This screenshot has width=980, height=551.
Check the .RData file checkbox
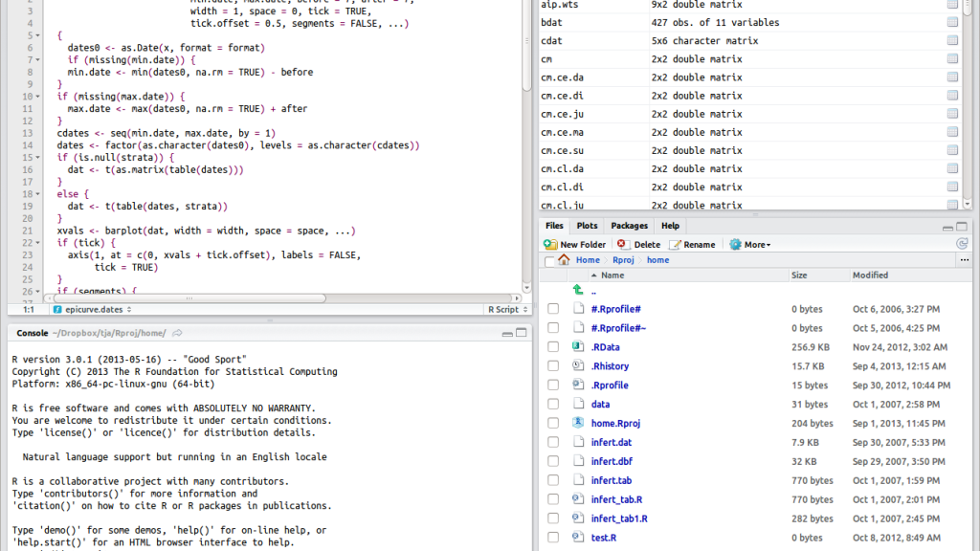553,346
